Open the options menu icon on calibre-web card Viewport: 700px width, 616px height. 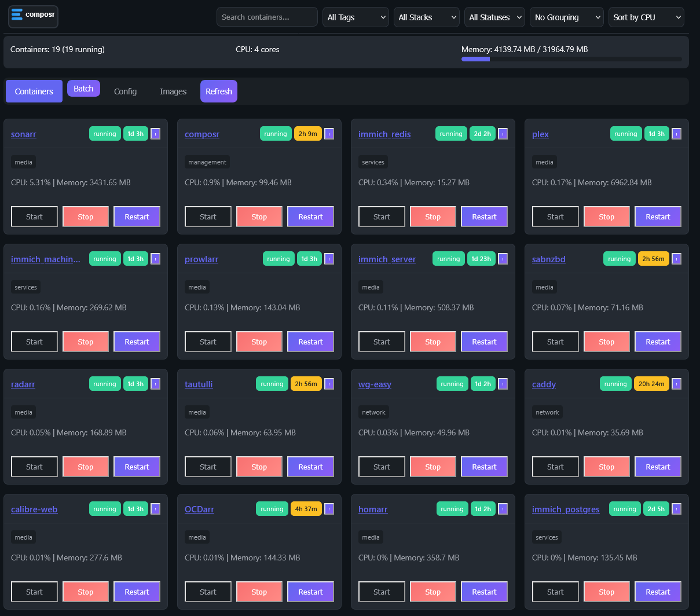pyautogui.click(x=155, y=509)
